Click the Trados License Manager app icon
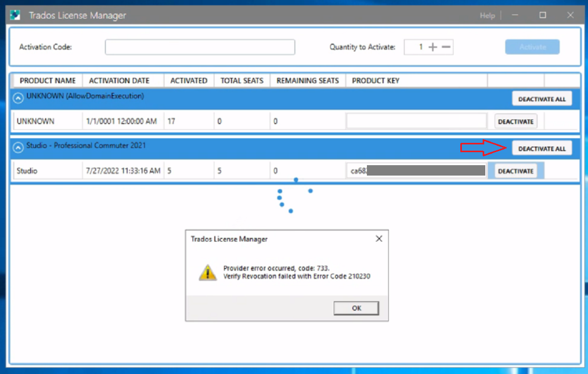 pyautogui.click(x=15, y=15)
